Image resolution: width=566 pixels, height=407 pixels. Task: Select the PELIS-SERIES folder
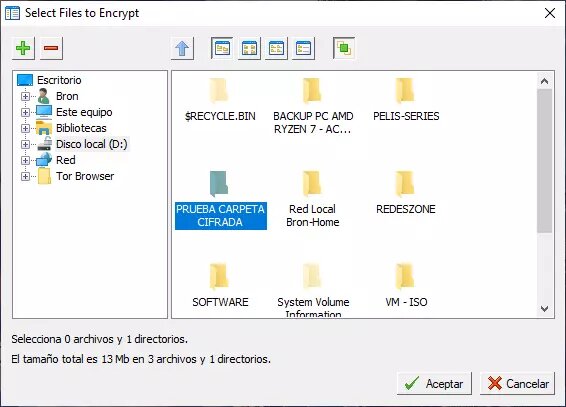(406, 101)
